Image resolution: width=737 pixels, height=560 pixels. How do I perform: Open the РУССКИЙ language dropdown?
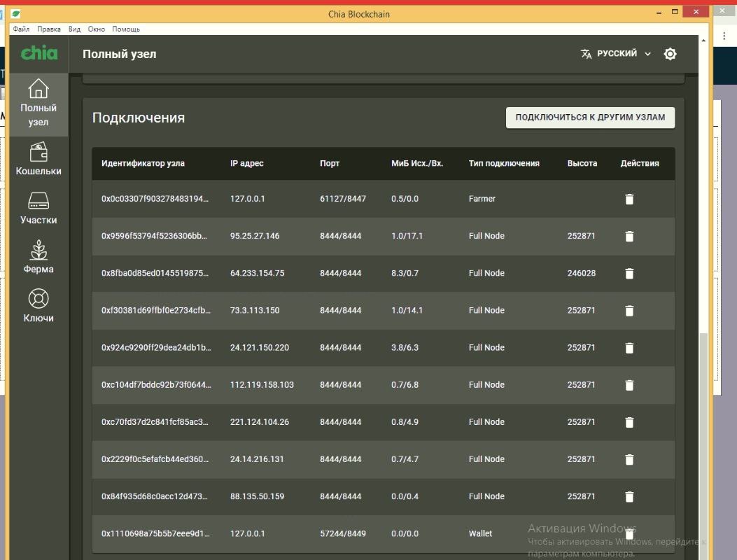pyautogui.click(x=616, y=54)
